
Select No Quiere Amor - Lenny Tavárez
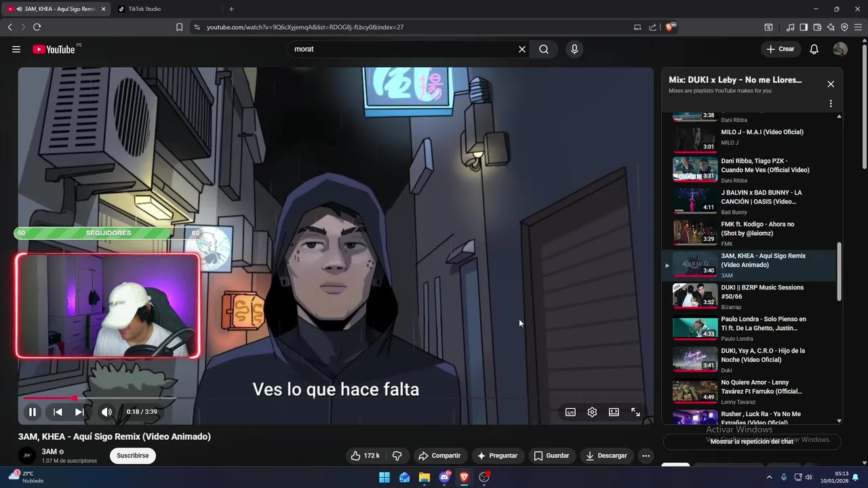[x=749, y=392]
